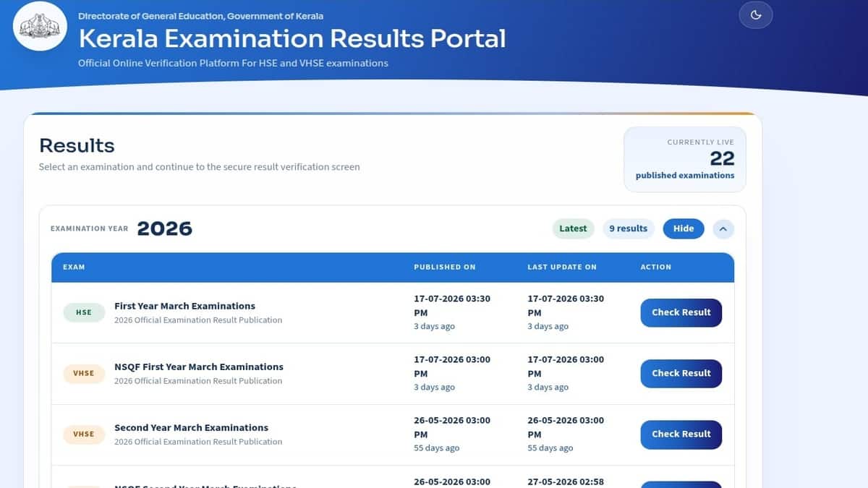Click VHSE tag on NSQF First Year row
The height and width of the screenshot is (488, 868).
(x=84, y=373)
